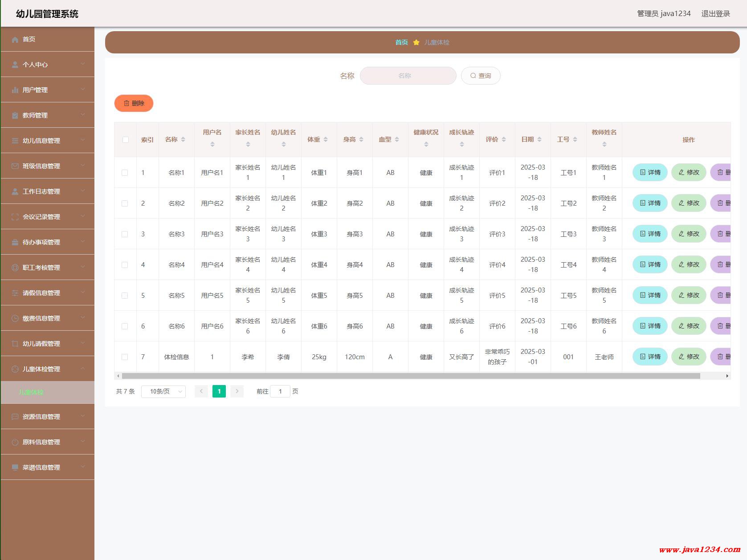747x560 pixels.
Task: Click the 前往 page number input
Action: [x=280, y=392]
